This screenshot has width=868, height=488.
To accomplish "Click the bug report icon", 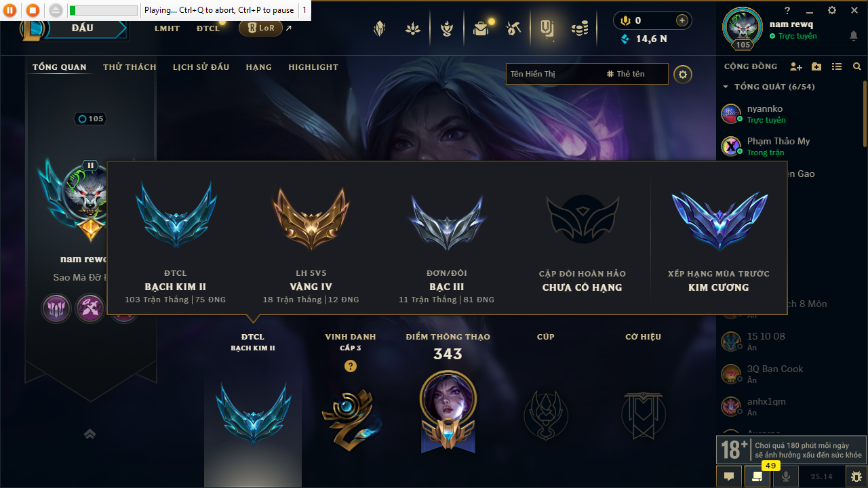I will [856, 476].
